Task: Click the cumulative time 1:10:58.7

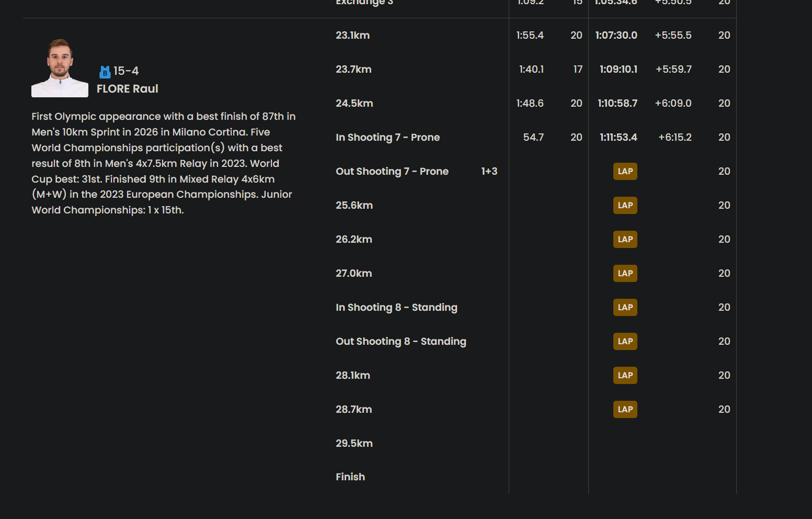Action: point(617,104)
